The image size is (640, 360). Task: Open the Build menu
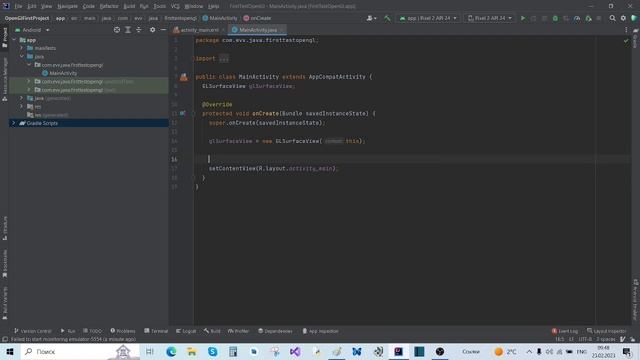click(129, 6)
